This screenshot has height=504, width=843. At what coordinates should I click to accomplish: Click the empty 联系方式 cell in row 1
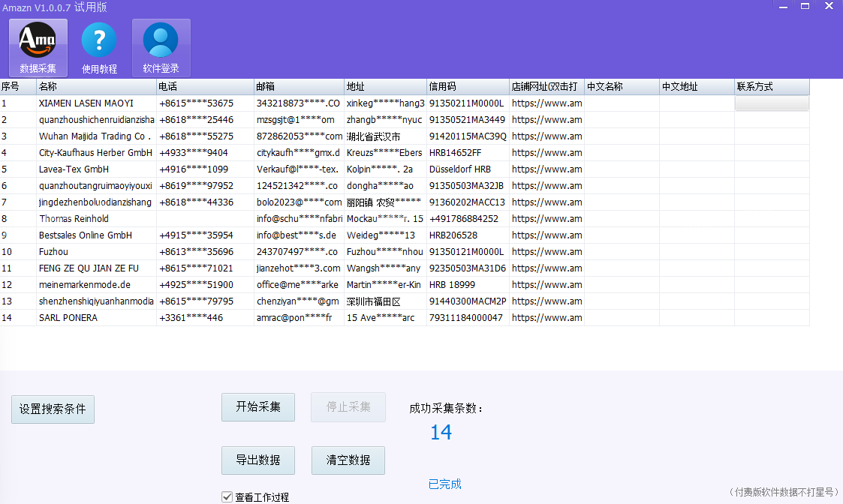point(772,103)
